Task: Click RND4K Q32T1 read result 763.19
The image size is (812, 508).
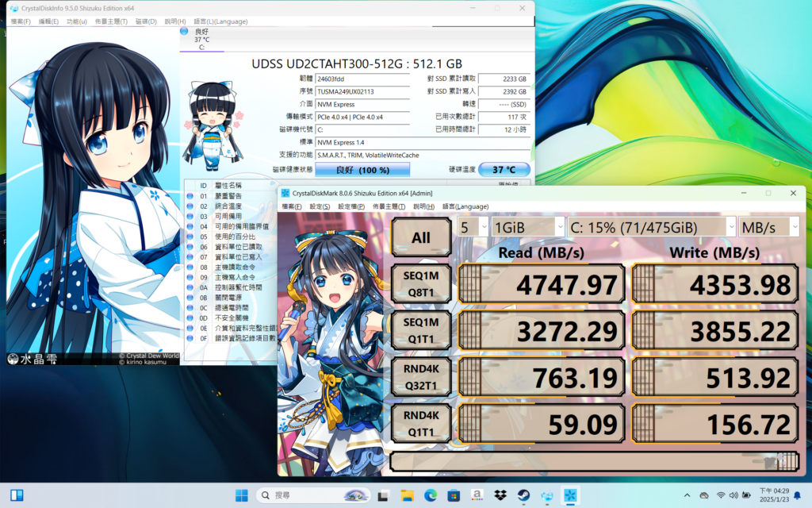Action: [x=542, y=377]
